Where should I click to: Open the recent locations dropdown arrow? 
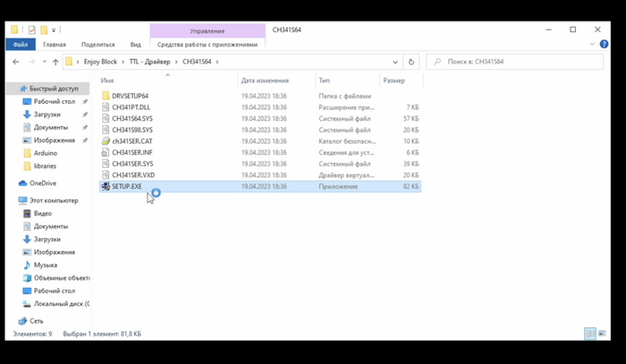(44, 63)
